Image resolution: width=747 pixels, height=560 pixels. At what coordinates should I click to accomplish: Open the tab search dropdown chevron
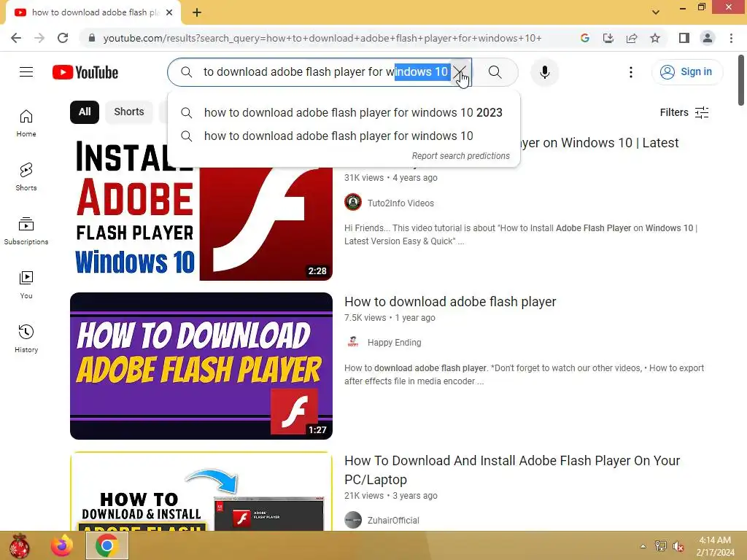(x=656, y=12)
